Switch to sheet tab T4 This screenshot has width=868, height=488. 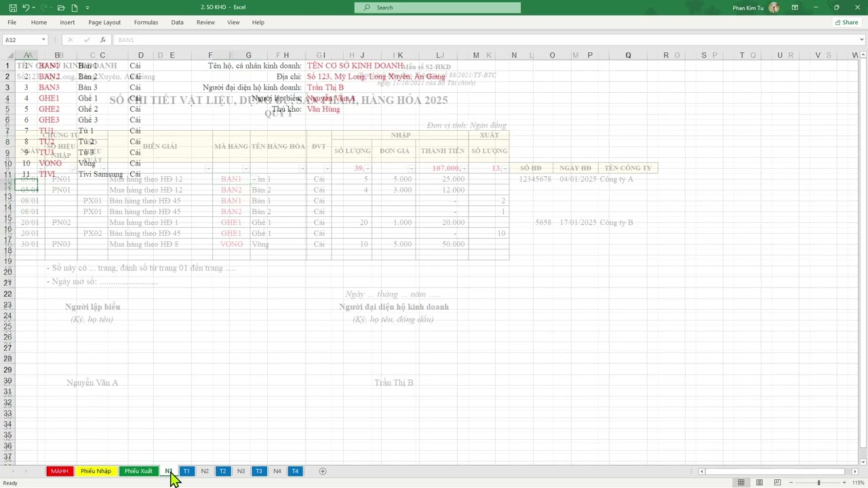point(295,471)
